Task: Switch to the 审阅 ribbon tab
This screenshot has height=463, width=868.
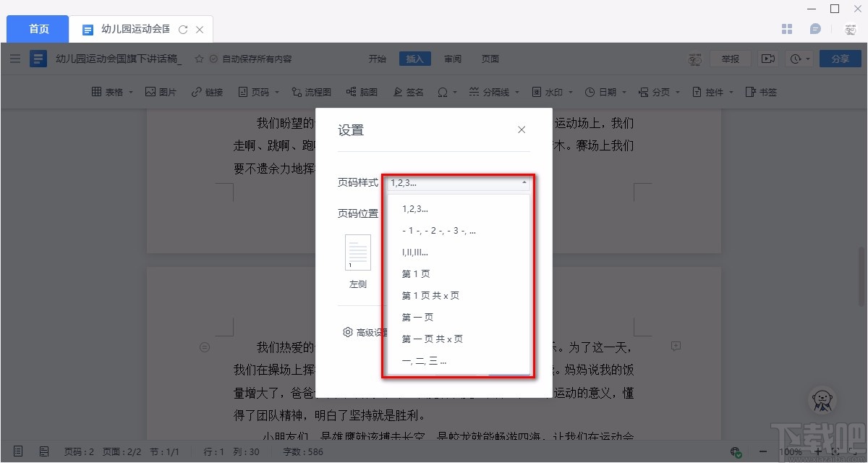Action: (452, 59)
